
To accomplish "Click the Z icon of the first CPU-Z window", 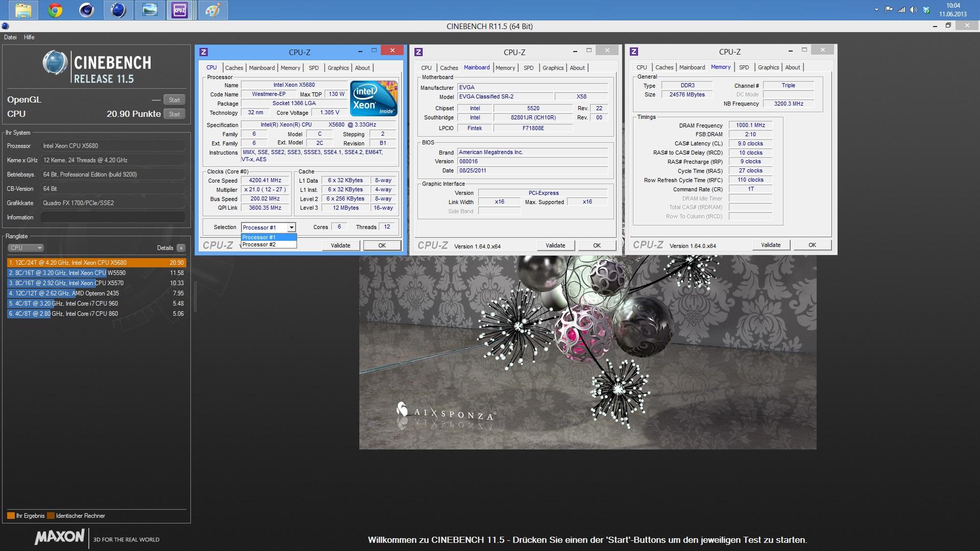I will click(x=204, y=52).
